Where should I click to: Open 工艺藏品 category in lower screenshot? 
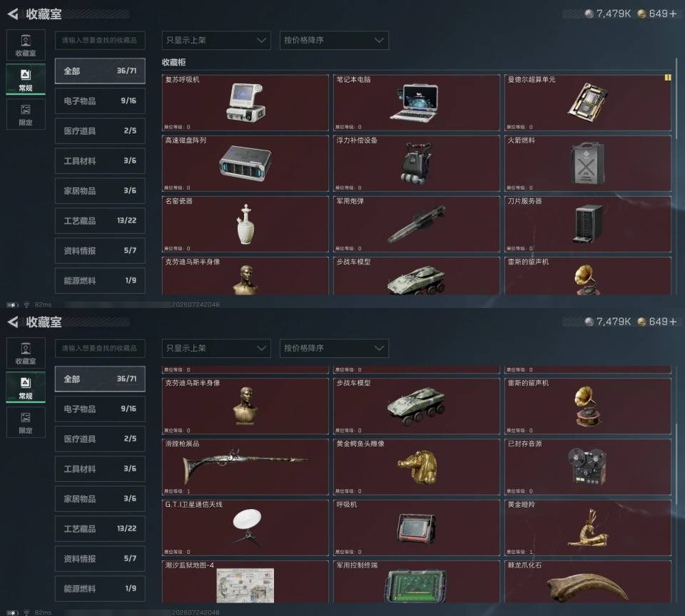coord(100,529)
